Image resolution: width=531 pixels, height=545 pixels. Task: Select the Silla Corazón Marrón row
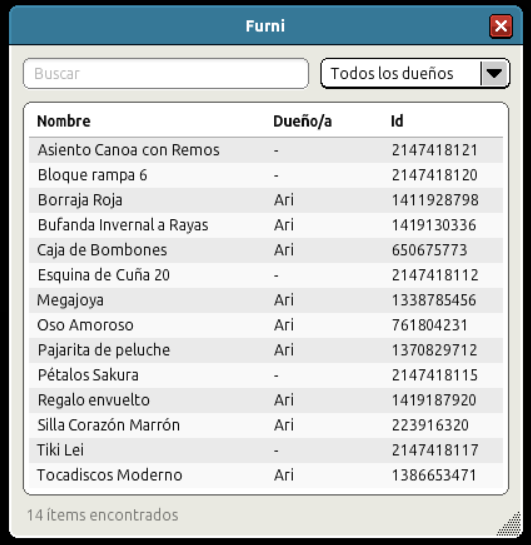[x=266, y=426]
